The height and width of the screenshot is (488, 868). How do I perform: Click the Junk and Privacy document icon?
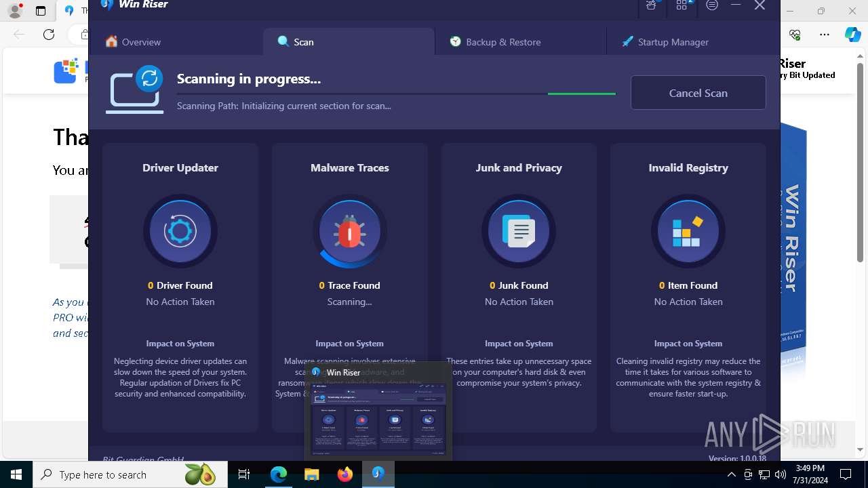519,231
